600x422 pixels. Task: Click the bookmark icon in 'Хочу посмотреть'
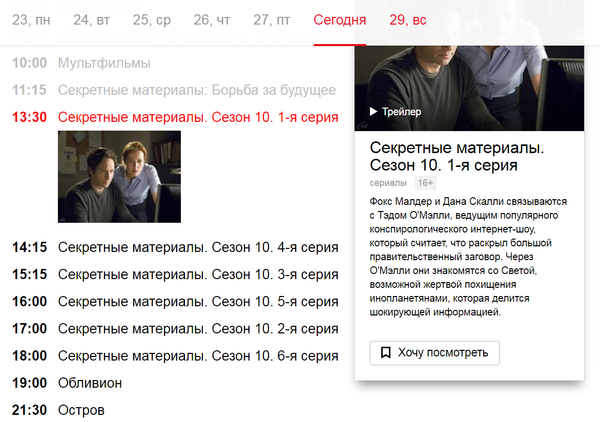tap(385, 352)
